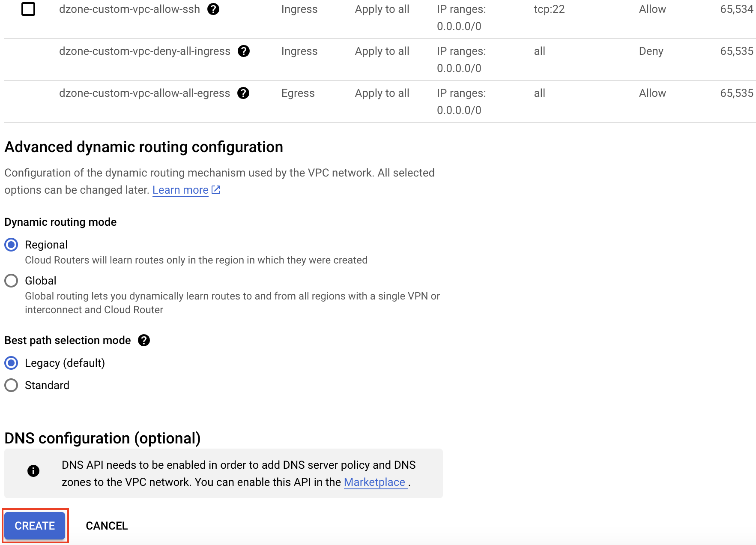This screenshot has width=756, height=545.
Task: Open the Marketplace link in DNS notice
Action: coord(375,482)
